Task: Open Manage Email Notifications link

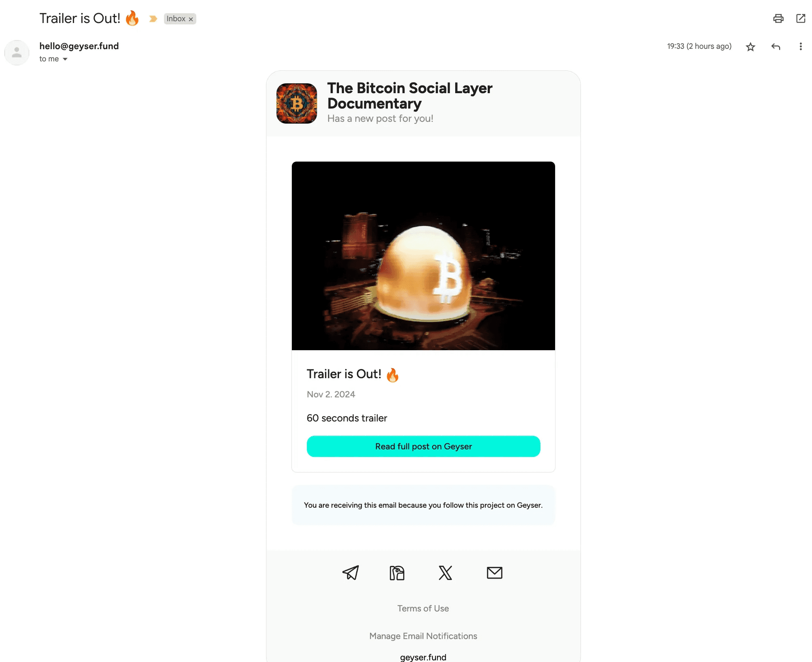Action: coord(423,636)
